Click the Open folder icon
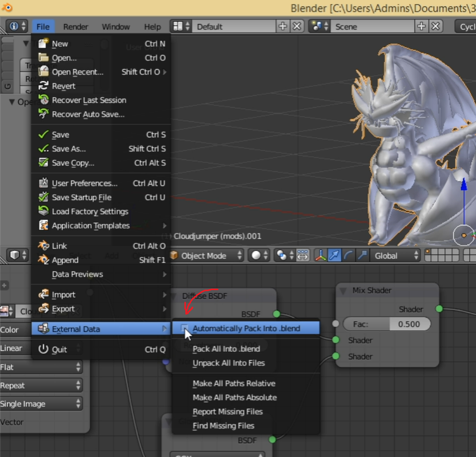This screenshot has width=476, height=457. [x=43, y=58]
